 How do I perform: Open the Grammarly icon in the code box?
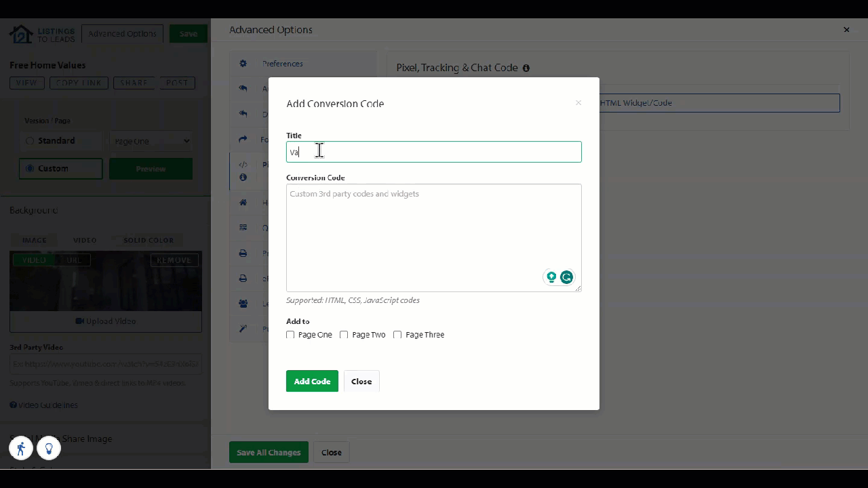[566, 277]
